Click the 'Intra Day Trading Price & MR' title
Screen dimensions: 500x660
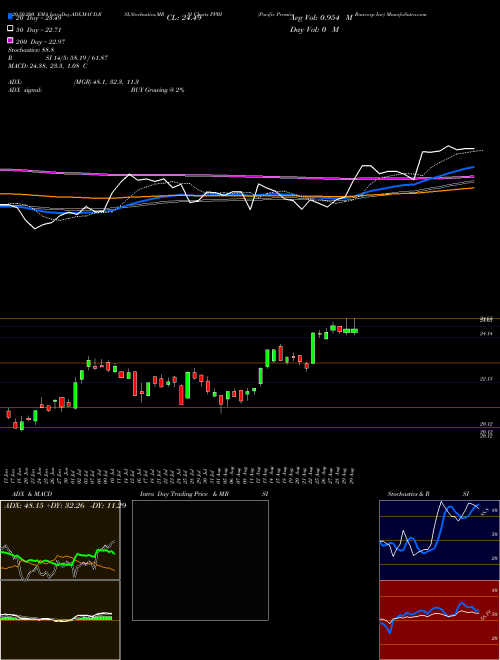click(184, 494)
